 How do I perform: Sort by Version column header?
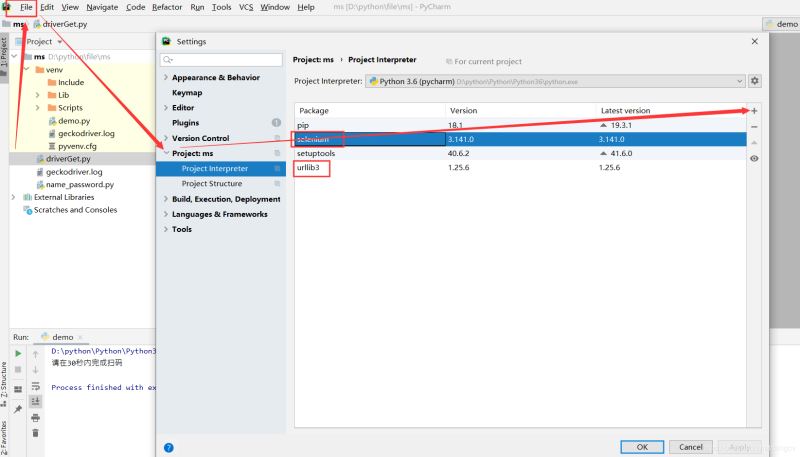click(x=520, y=111)
